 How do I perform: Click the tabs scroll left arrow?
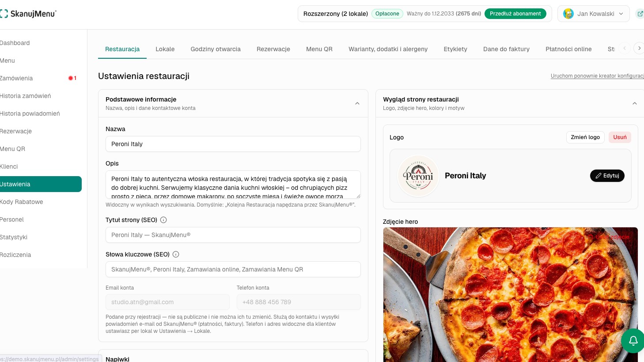(625, 48)
